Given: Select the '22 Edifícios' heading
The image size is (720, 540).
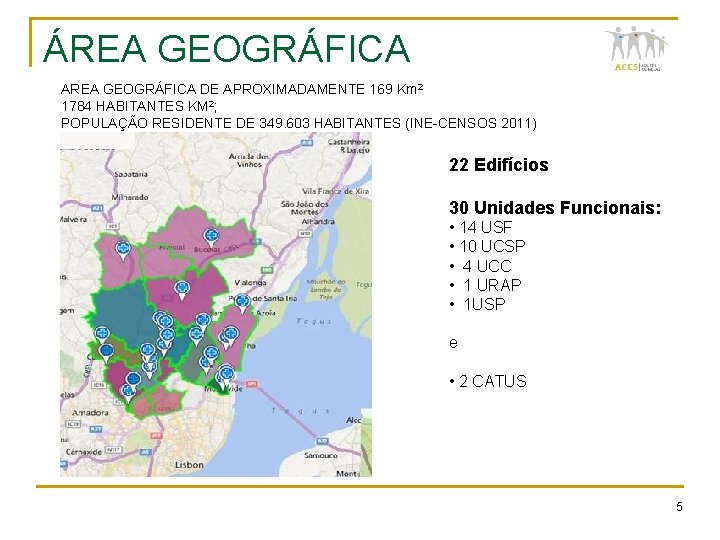Looking at the screenshot, I should 499,165.
